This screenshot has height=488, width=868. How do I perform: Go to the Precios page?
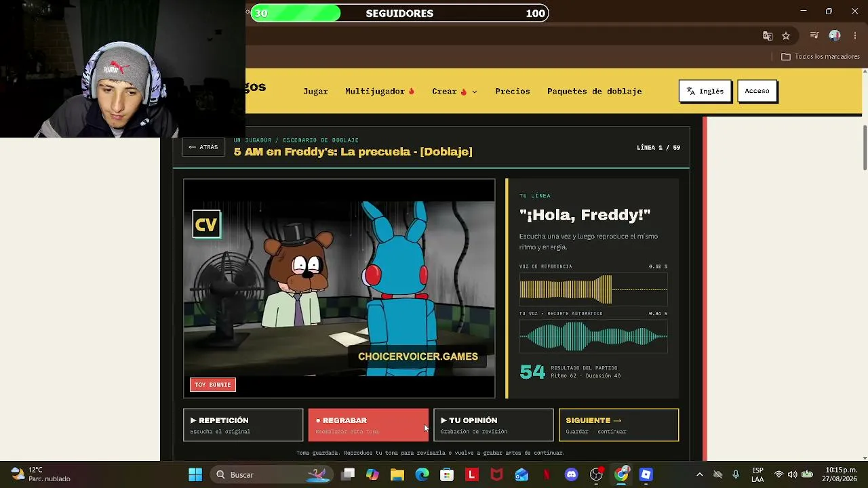tap(513, 91)
